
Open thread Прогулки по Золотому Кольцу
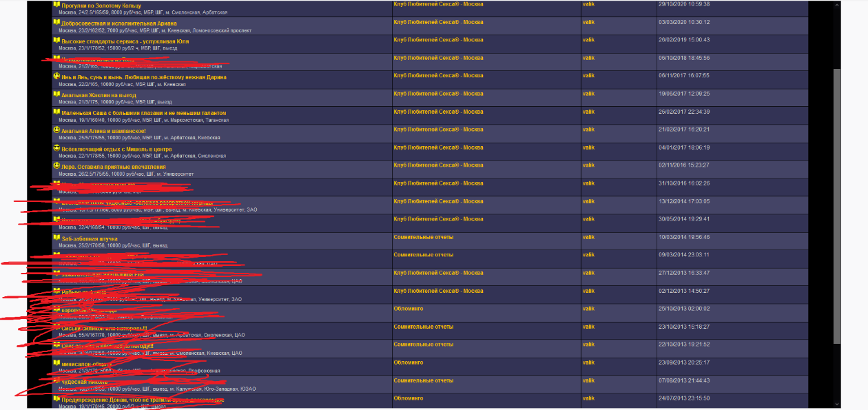(x=101, y=6)
